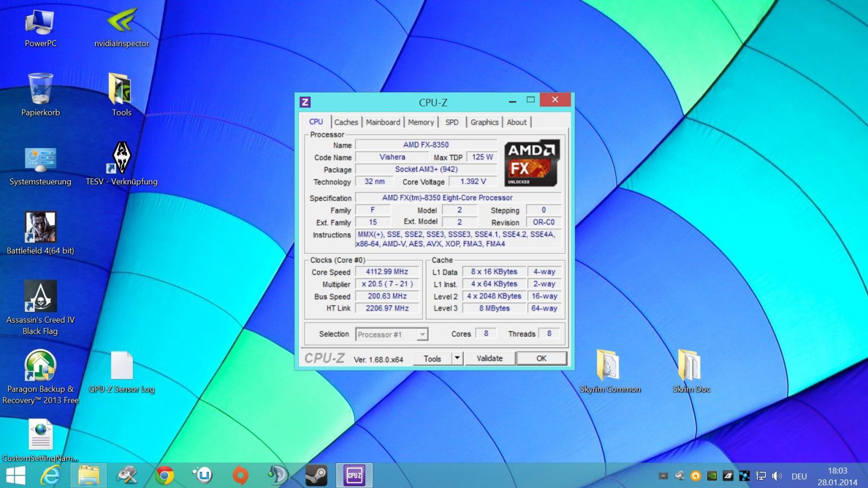This screenshot has height=488, width=868.
Task: Open Uplay from the taskbar
Action: click(x=202, y=476)
